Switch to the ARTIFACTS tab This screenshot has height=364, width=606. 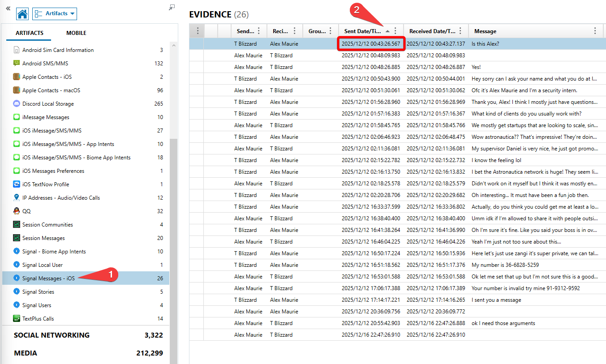pos(30,33)
